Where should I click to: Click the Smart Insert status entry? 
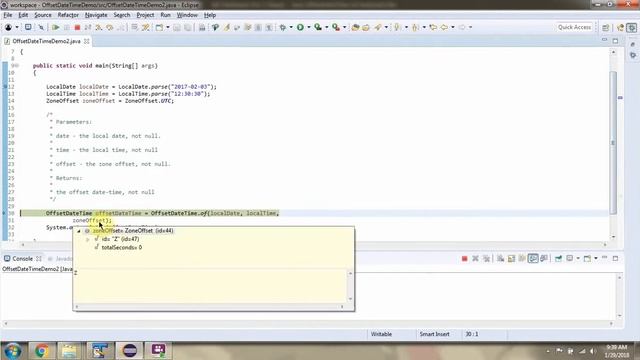point(434,334)
